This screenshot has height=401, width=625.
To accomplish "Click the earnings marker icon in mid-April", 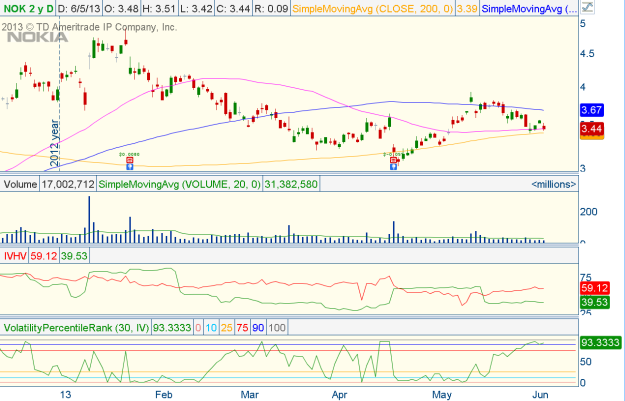I will click(394, 160).
